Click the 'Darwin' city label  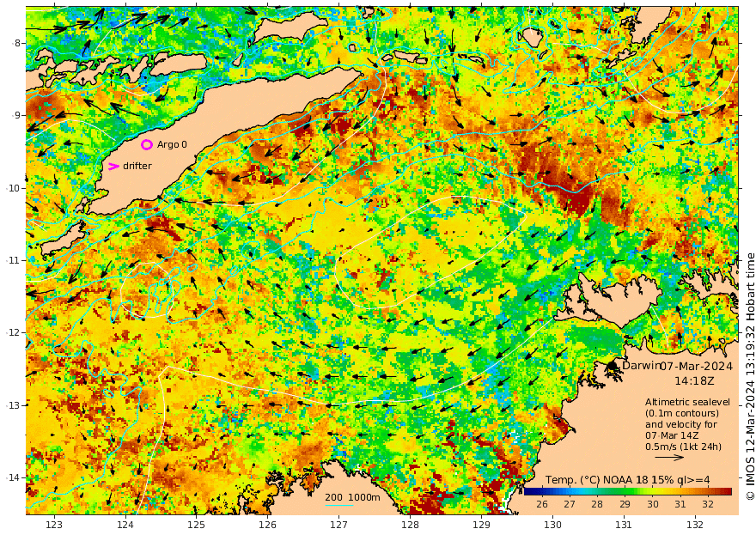[x=641, y=366]
